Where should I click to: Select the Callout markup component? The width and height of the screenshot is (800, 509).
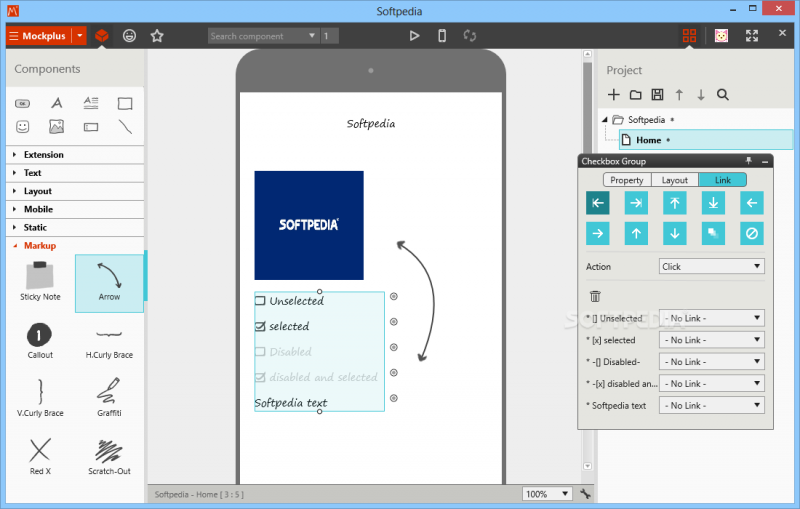click(x=40, y=341)
